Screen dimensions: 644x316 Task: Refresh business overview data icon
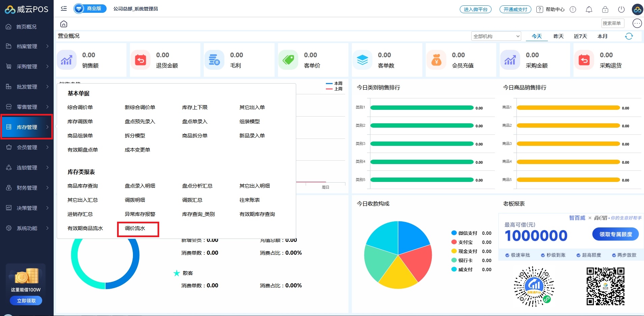click(629, 36)
